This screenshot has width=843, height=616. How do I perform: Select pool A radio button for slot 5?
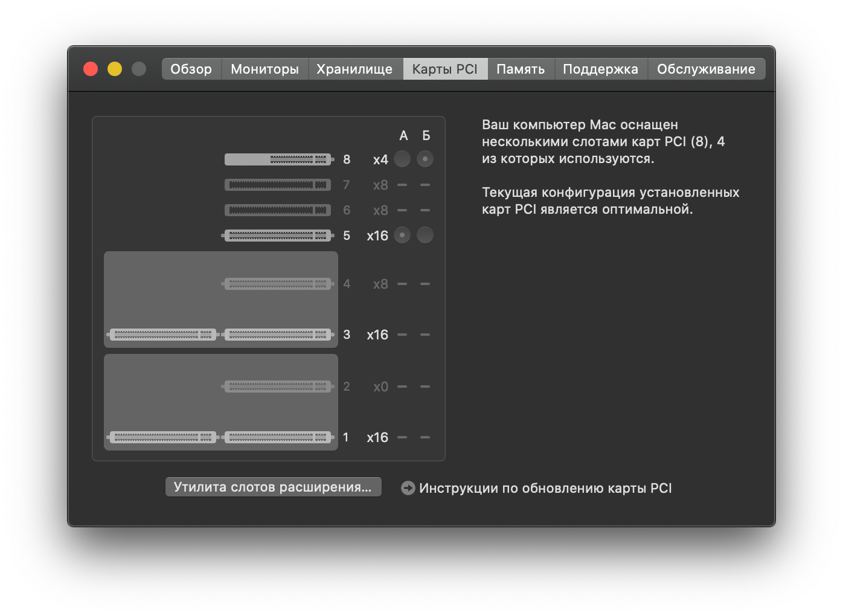click(402, 235)
